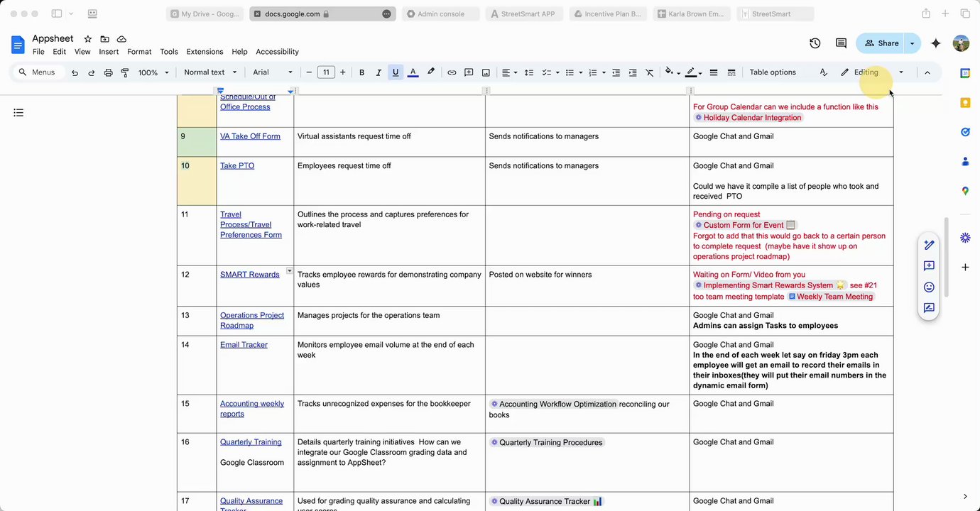
Task: Click the font size field showing 11
Action: (326, 72)
